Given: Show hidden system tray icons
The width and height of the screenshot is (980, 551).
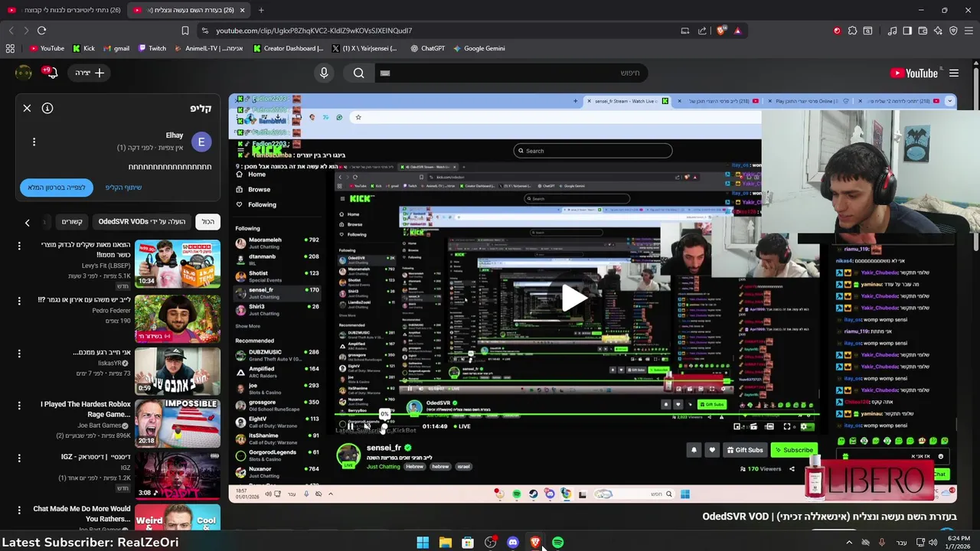Looking at the screenshot, I should [848, 543].
